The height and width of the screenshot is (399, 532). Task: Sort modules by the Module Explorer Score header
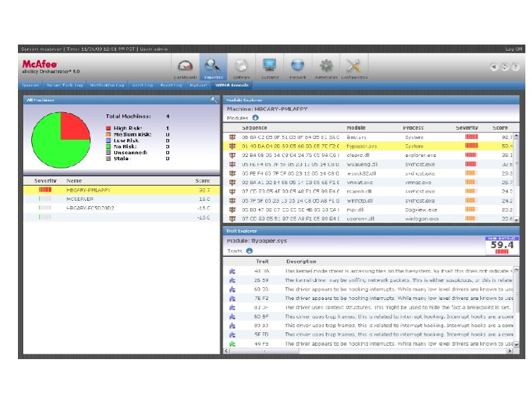tap(500, 128)
